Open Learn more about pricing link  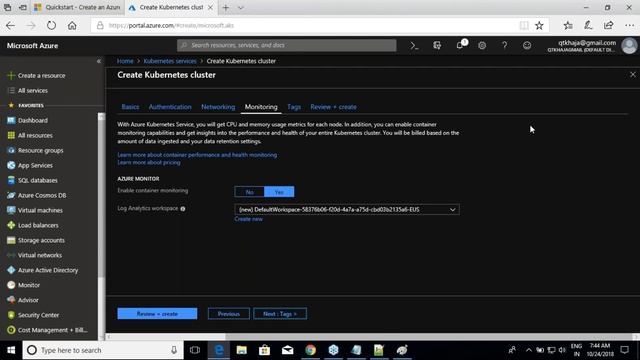pyautogui.click(x=149, y=162)
